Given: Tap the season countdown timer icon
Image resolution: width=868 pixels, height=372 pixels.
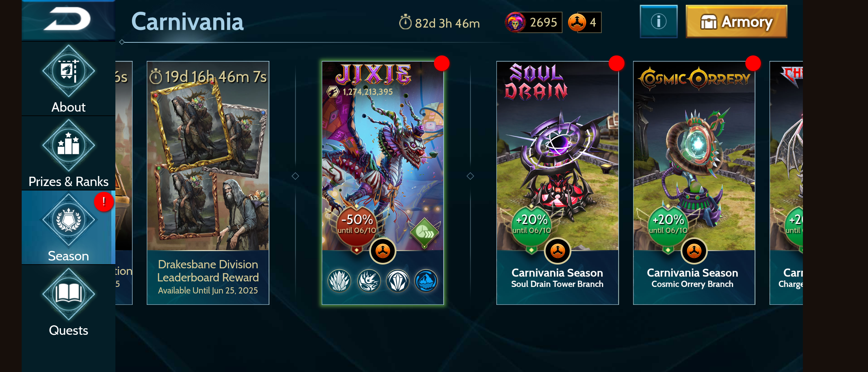Looking at the screenshot, I should pyautogui.click(x=405, y=22).
